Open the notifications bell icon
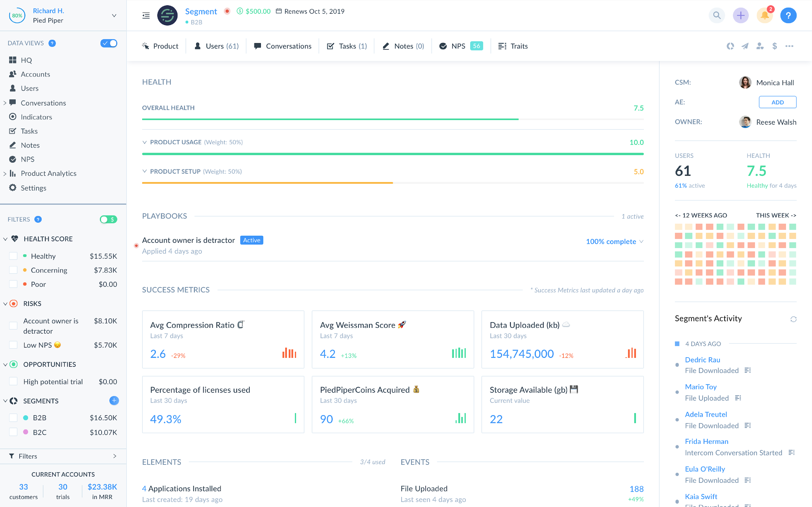This screenshot has width=812, height=507. click(x=764, y=15)
